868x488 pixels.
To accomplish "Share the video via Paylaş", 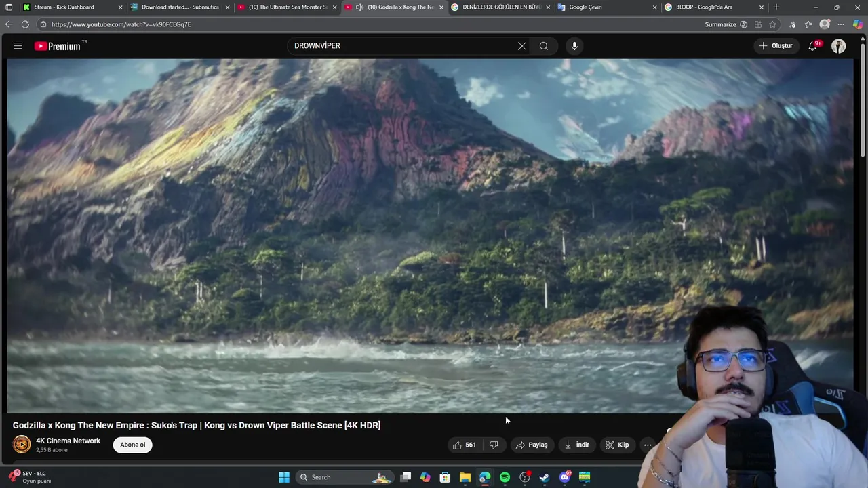I will 532,445.
